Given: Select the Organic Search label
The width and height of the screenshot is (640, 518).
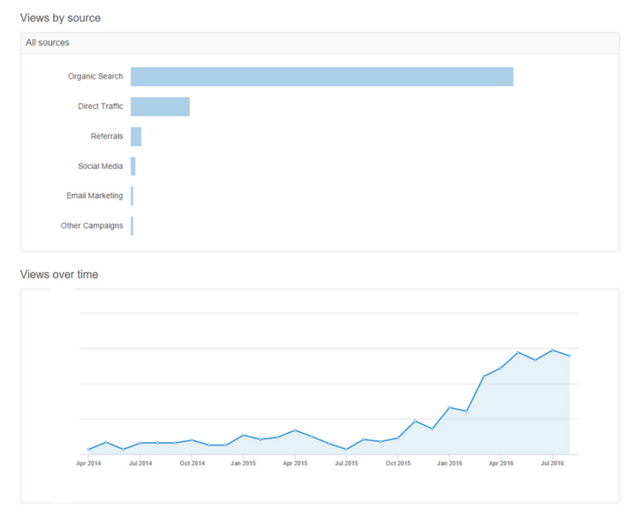Looking at the screenshot, I should pyautogui.click(x=95, y=76).
